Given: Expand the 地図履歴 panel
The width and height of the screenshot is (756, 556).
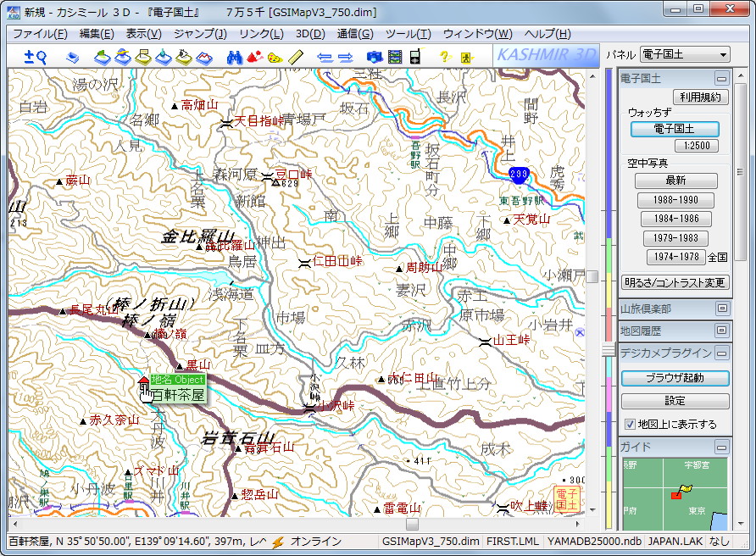Looking at the screenshot, I should tap(722, 331).
